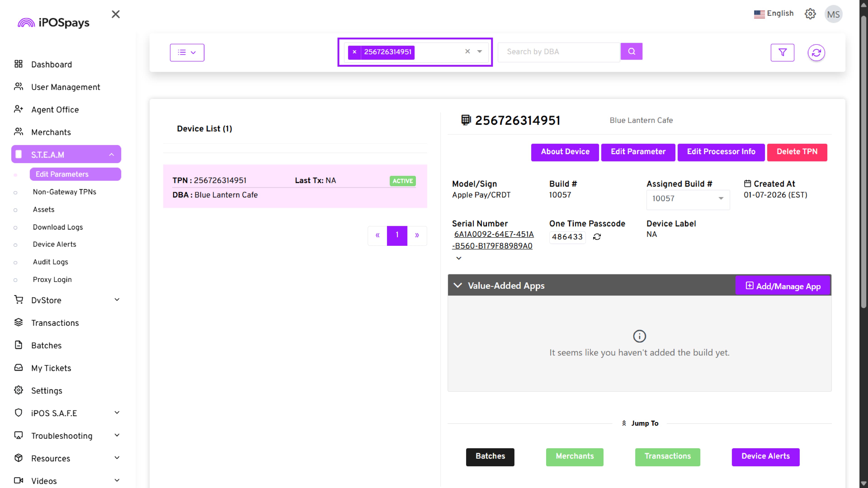Image resolution: width=868 pixels, height=488 pixels.
Task: Click the Search by DBA field
Action: [559, 52]
